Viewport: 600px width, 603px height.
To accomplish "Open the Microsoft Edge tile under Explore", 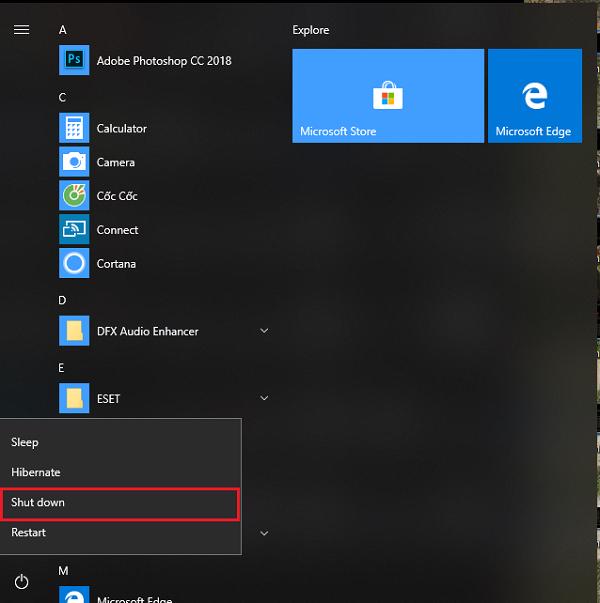I will [535, 96].
